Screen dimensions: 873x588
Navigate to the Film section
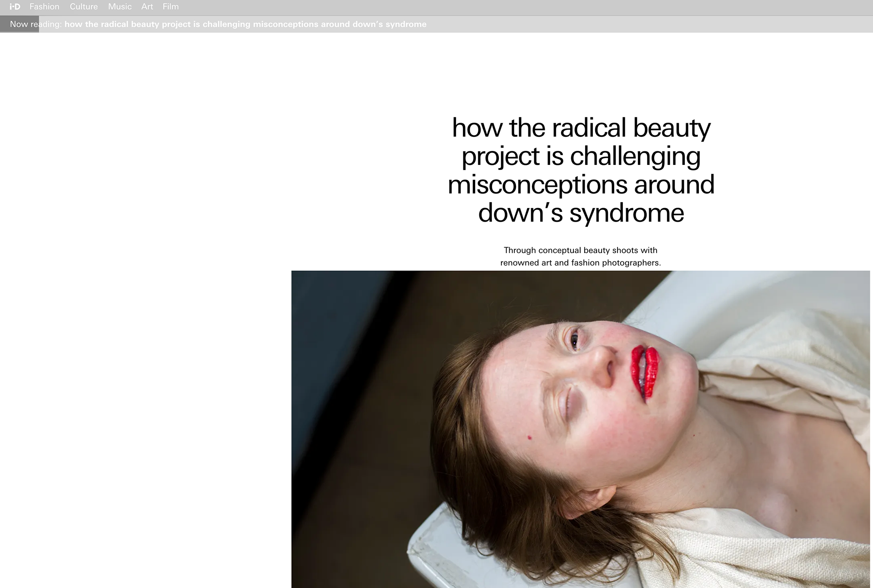(171, 7)
